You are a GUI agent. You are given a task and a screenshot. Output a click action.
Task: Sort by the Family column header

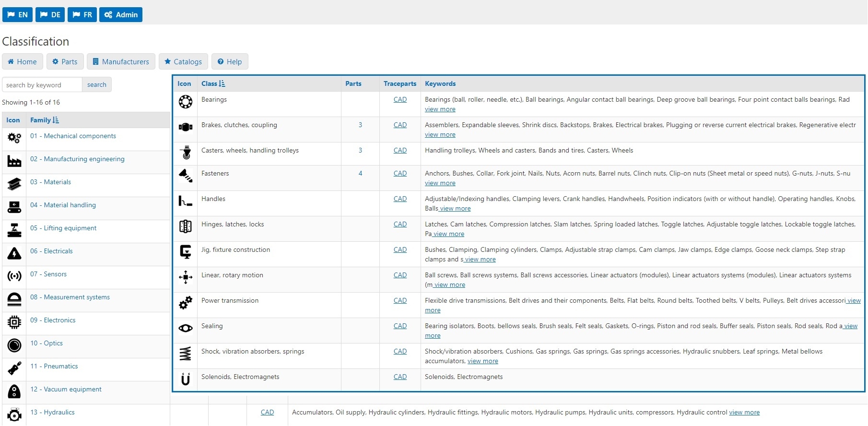(44, 120)
